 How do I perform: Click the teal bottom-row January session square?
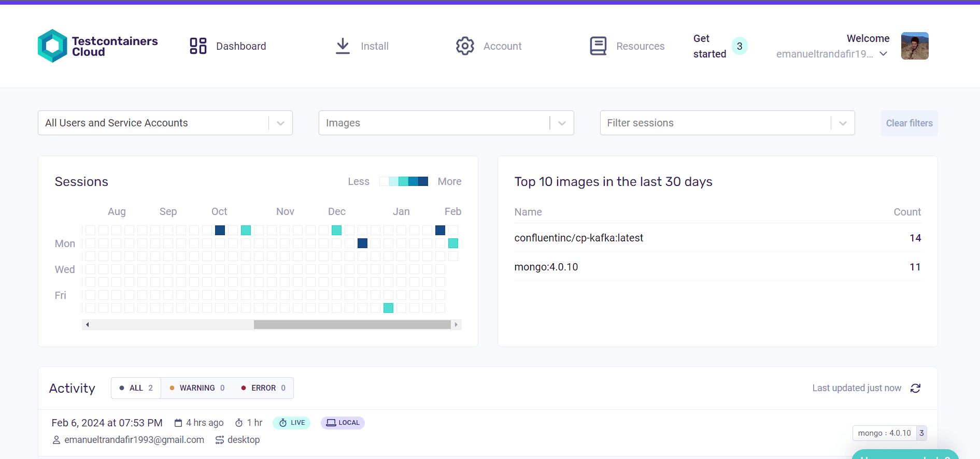pos(388,308)
